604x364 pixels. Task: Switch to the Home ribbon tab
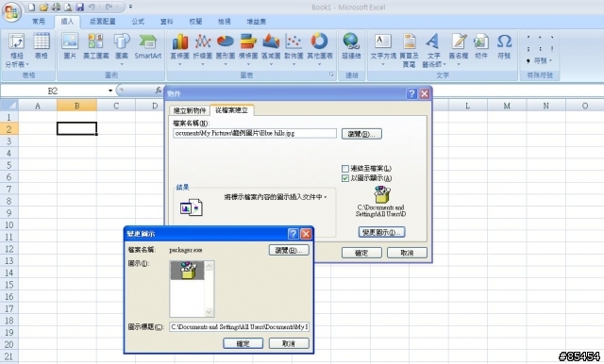click(x=39, y=22)
